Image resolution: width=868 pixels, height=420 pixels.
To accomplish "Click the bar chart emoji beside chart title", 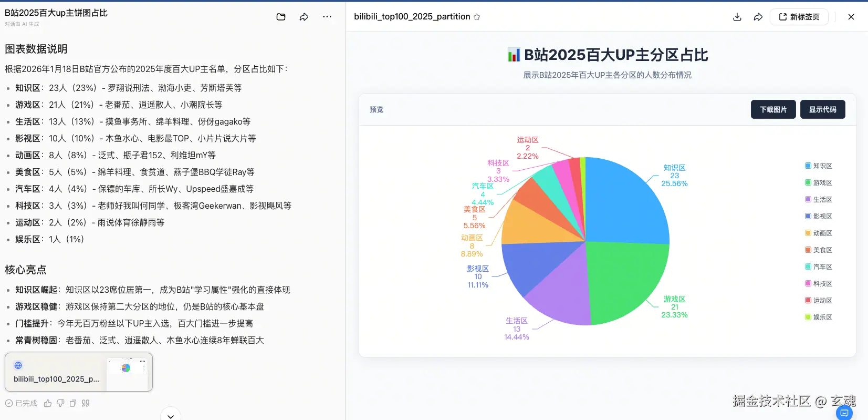I will (x=514, y=55).
